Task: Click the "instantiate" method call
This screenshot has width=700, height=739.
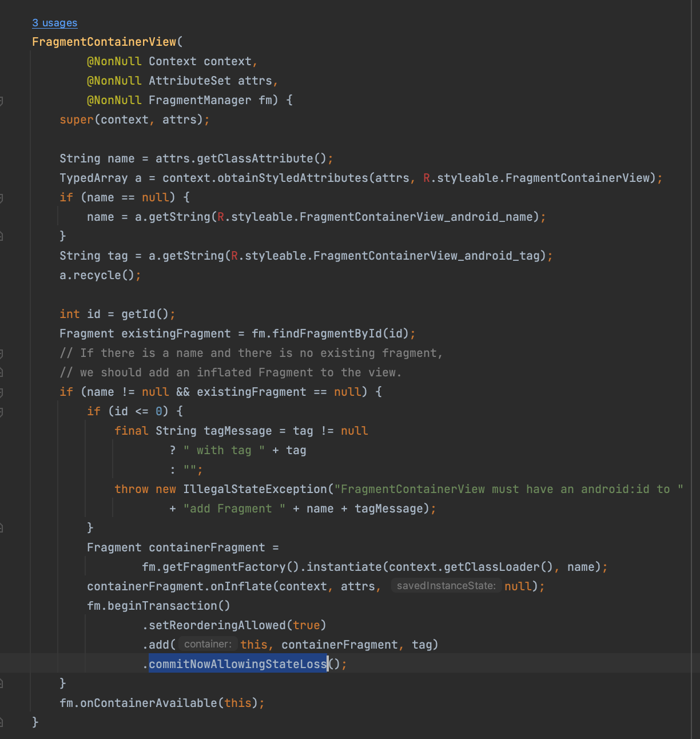Action: [344, 567]
